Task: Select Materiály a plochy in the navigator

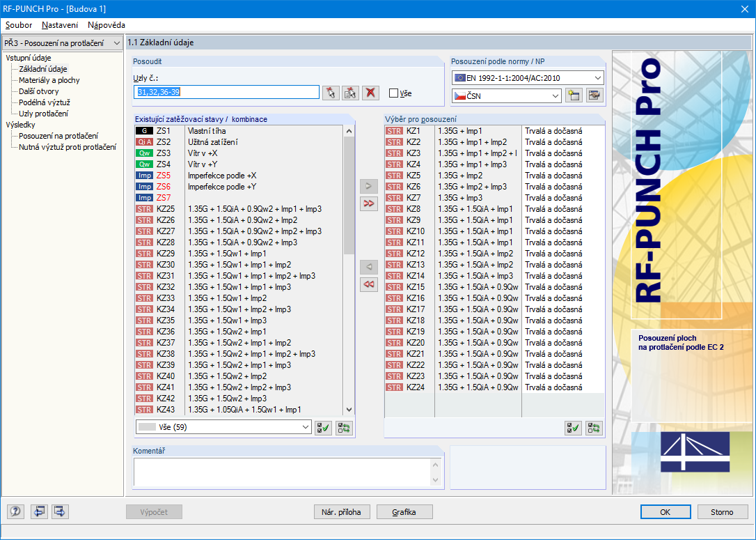Action: tap(49, 80)
